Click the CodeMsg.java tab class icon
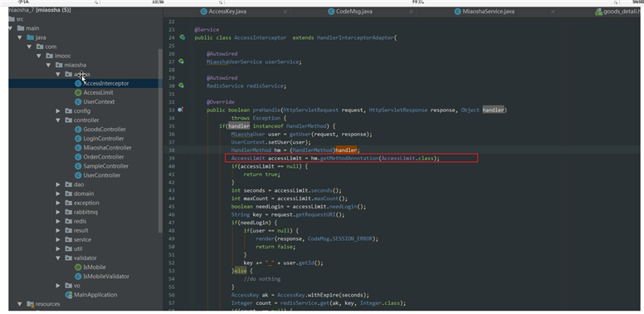 (x=331, y=12)
